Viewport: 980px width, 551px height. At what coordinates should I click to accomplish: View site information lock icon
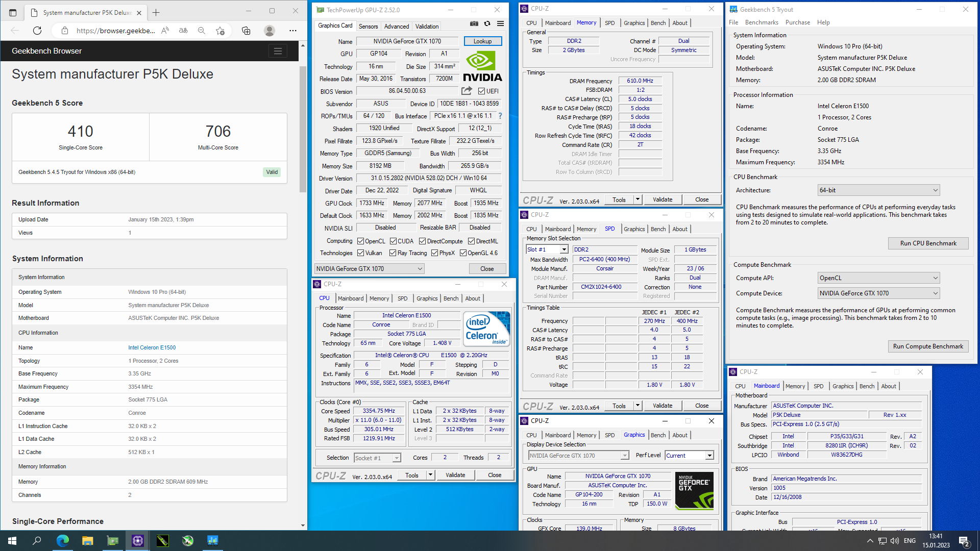[65, 31]
